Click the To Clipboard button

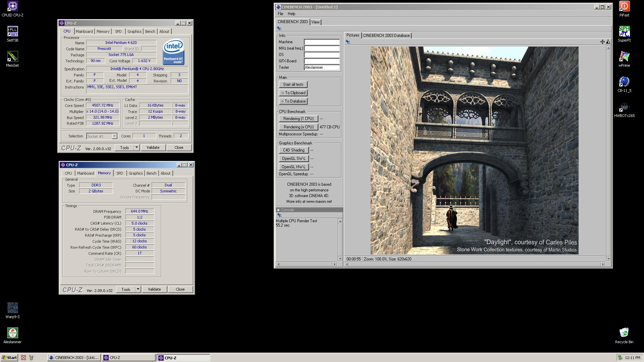(293, 93)
